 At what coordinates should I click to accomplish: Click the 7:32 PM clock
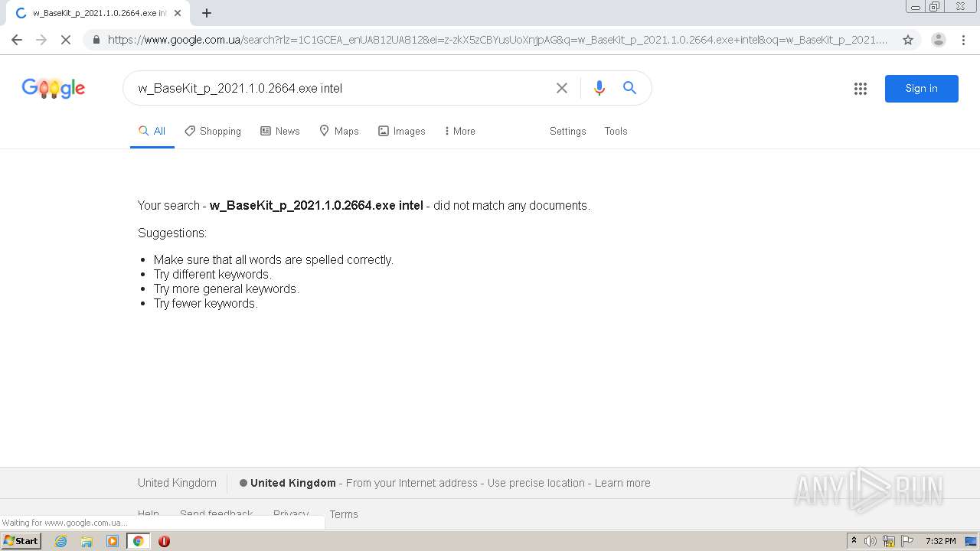pos(941,541)
